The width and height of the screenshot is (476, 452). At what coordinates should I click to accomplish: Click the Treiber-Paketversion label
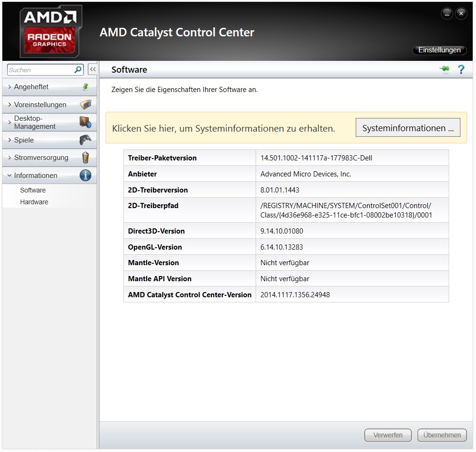point(162,158)
